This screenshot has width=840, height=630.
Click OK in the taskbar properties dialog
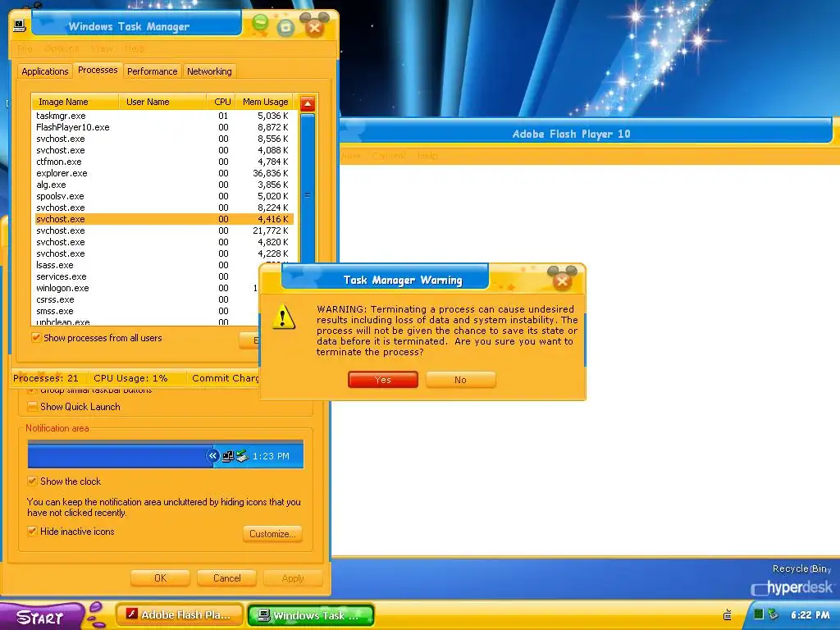point(160,578)
